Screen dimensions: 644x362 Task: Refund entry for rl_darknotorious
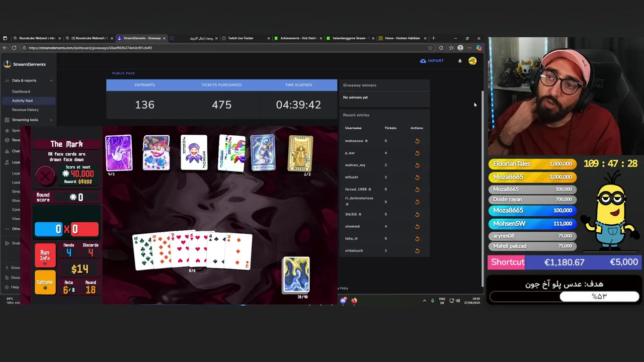tap(417, 202)
